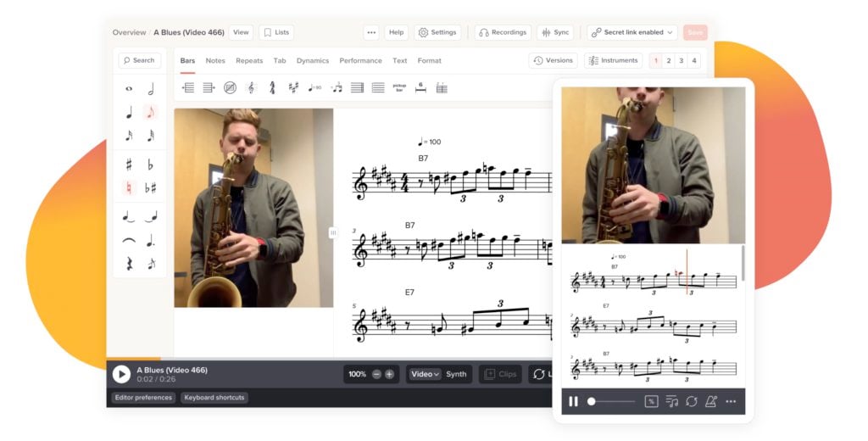Open the Instruments panel
This screenshot has width=868, height=441.
pos(614,60)
